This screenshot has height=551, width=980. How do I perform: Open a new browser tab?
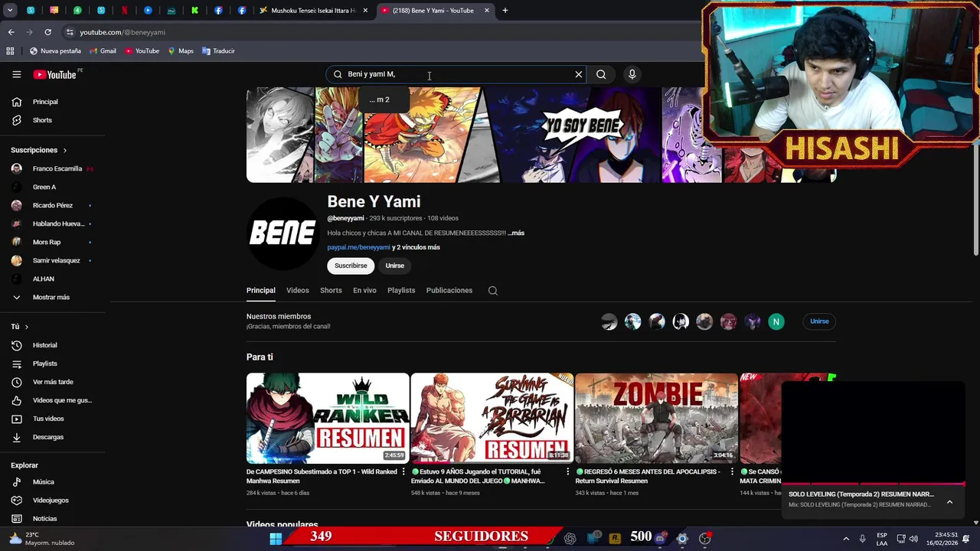(505, 11)
